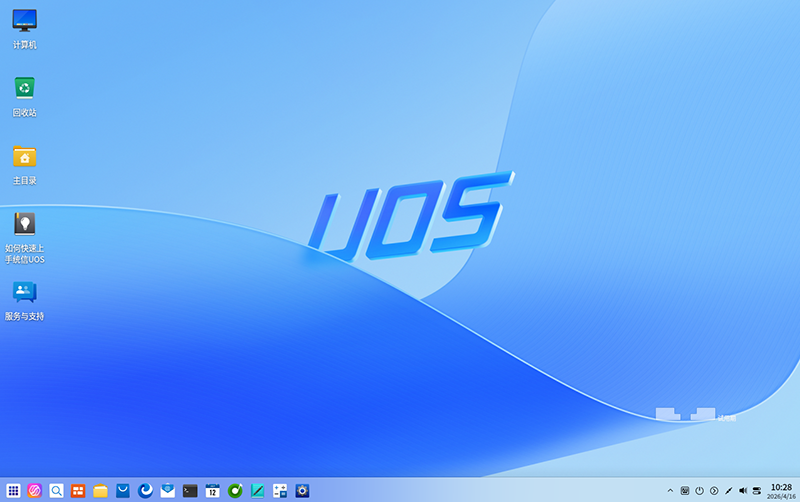Open the calendar icon showing 12
This screenshot has height=502, width=800.
(x=213, y=491)
